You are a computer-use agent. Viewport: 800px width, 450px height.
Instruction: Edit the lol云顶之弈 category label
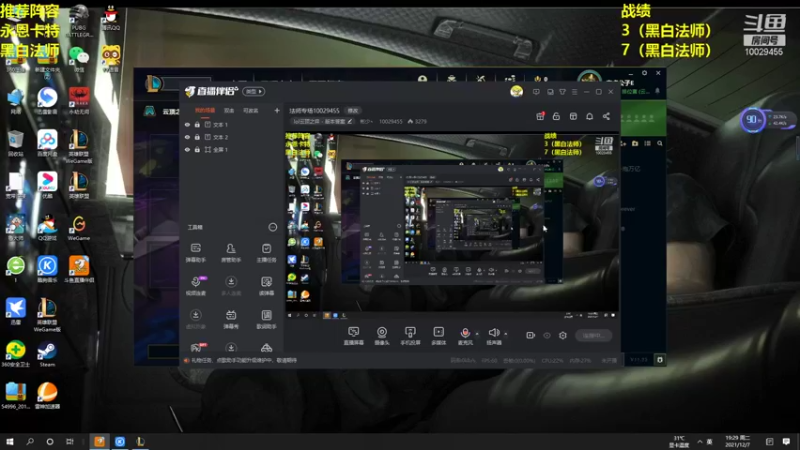click(322, 121)
